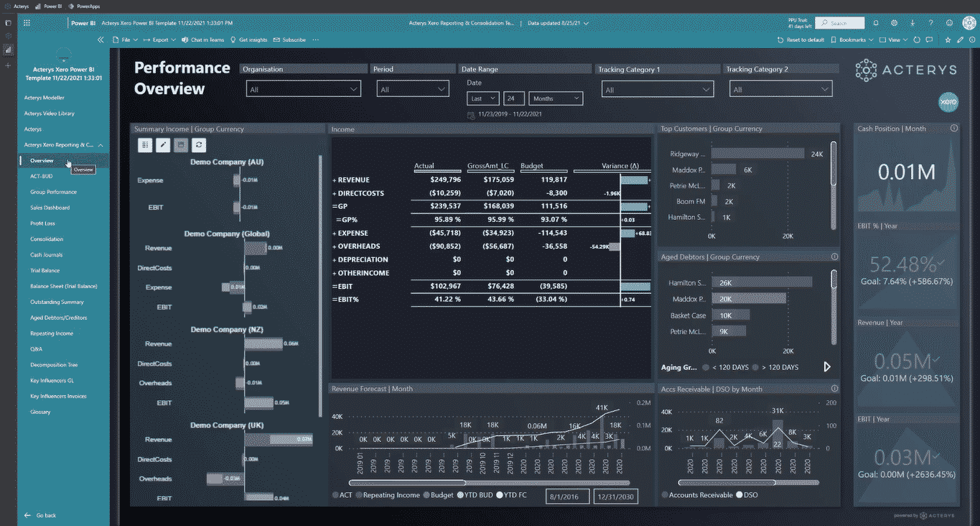Favorite this report with the star icon
This screenshot has width=980, height=526.
coord(948,40)
